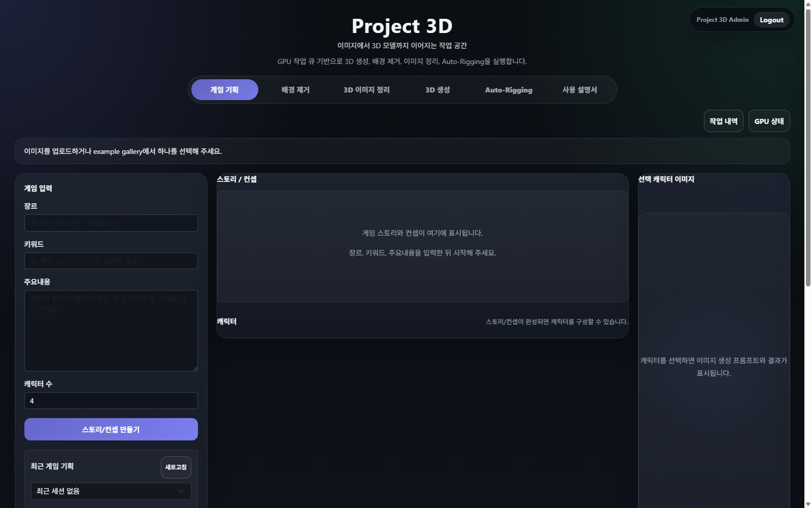Open the Auto-Rigging tab
812x508 pixels.
[x=509, y=90]
